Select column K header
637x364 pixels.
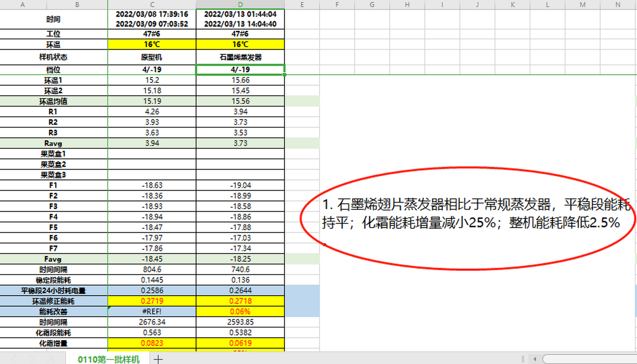[513, 5]
